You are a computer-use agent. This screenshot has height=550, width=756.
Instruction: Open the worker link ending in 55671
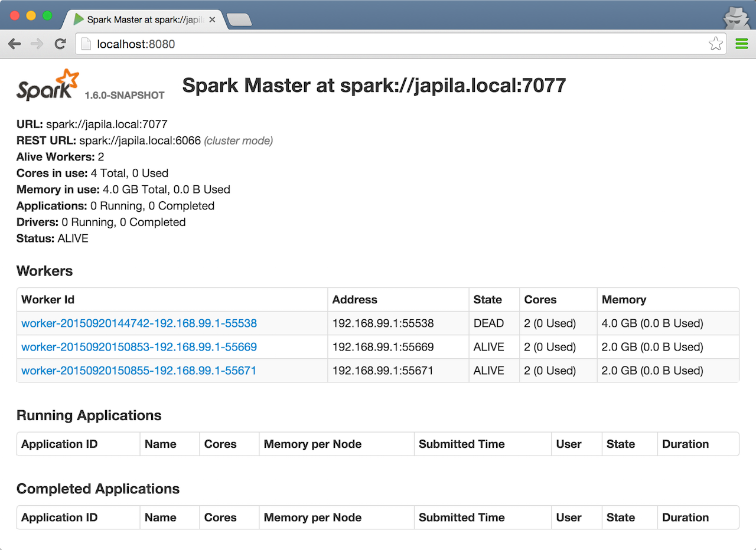139,371
